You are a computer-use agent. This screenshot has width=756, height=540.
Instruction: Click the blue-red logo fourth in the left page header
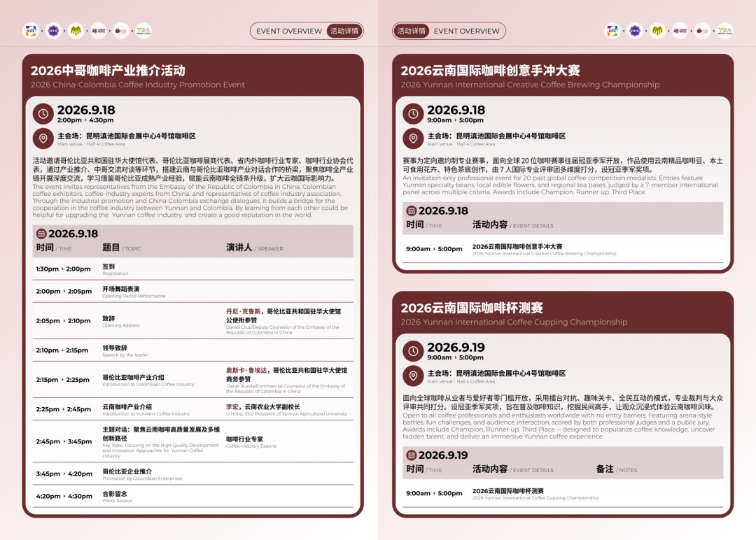(99, 31)
